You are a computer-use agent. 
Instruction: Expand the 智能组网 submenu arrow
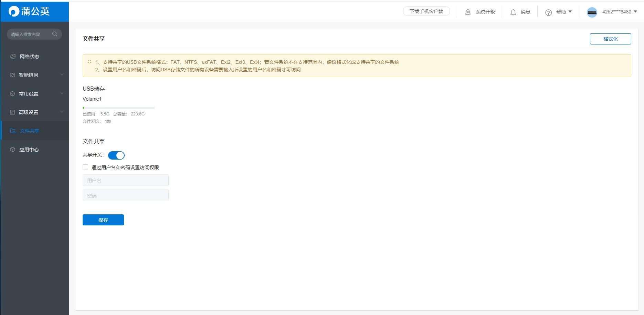coord(62,74)
